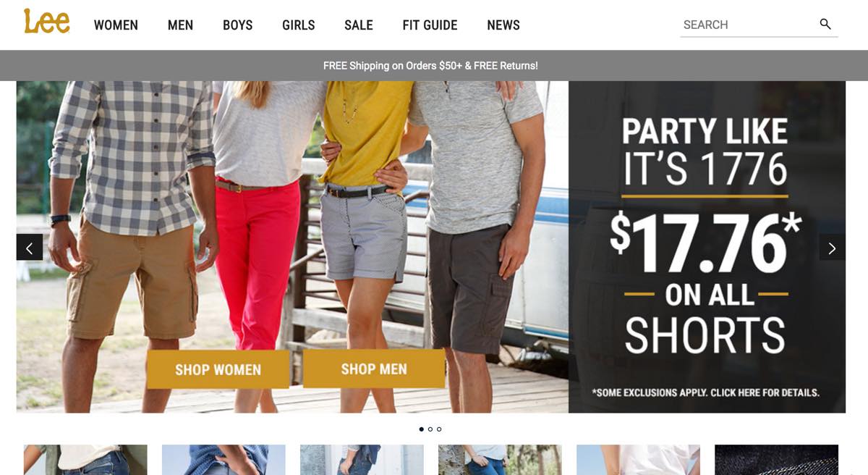Select the first carousel dot

422,429
